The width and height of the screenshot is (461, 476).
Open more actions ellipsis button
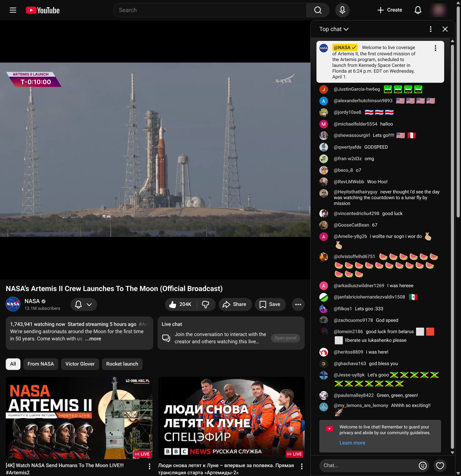click(x=298, y=305)
